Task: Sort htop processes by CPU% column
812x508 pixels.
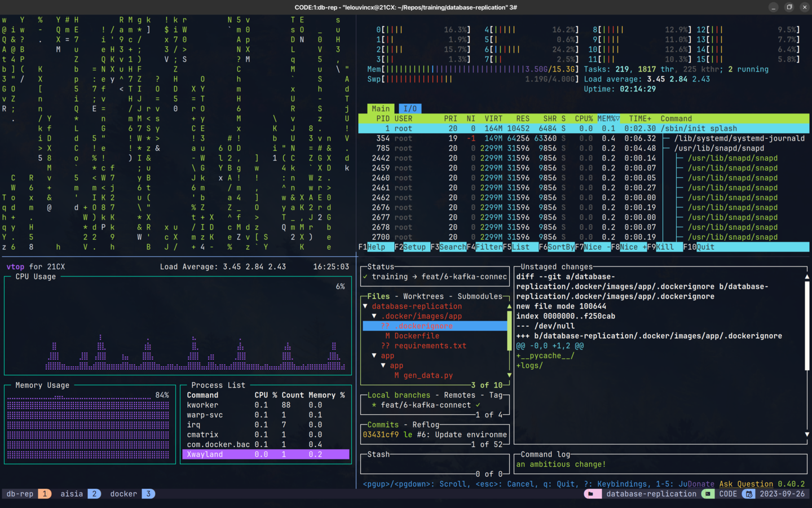Action: pyautogui.click(x=584, y=119)
